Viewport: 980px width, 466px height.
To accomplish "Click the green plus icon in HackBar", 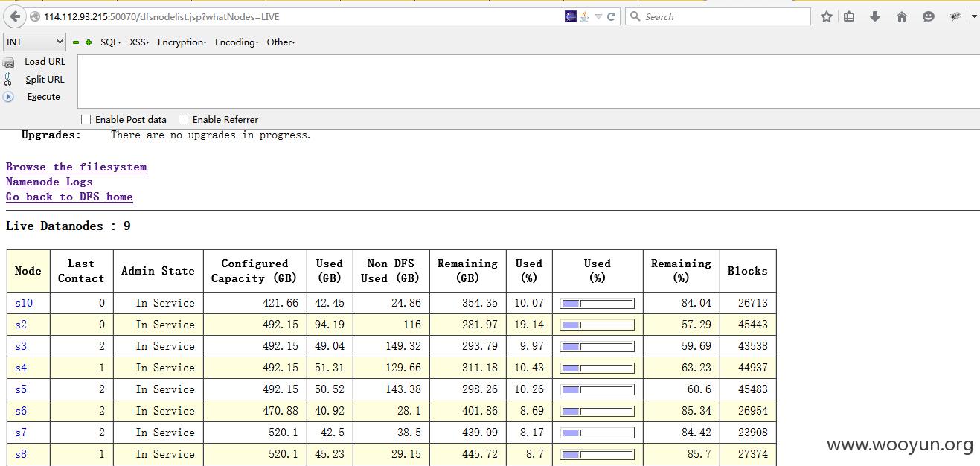I will tap(89, 42).
